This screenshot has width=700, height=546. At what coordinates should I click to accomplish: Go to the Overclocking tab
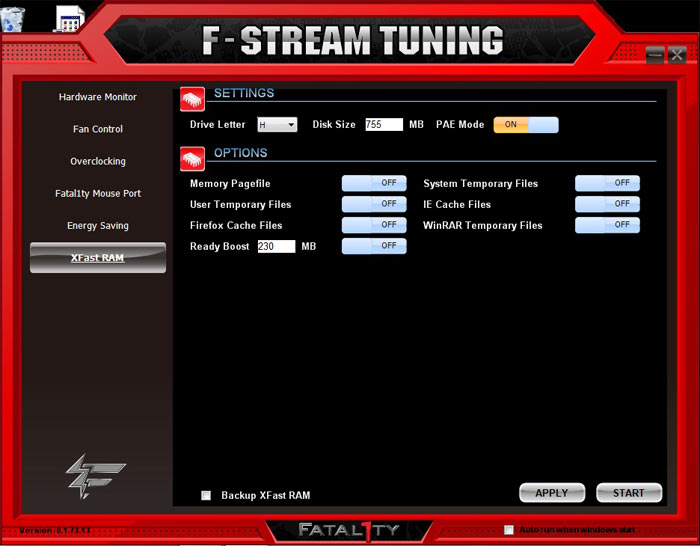pyautogui.click(x=98, y=161)
